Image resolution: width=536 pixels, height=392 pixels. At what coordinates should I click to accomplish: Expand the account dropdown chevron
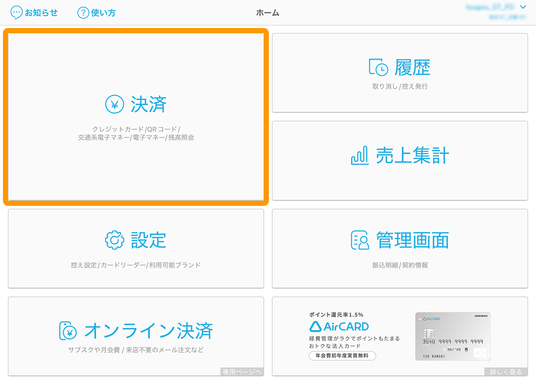point(523,7)
